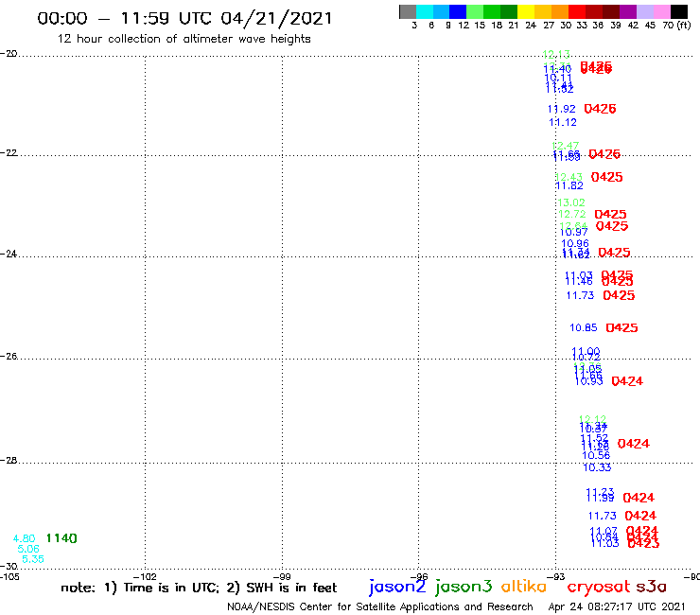This screenshot has width=700, height=615.
Task: Click the 'jason3' satellite legend label
Action: pos(464,587)
